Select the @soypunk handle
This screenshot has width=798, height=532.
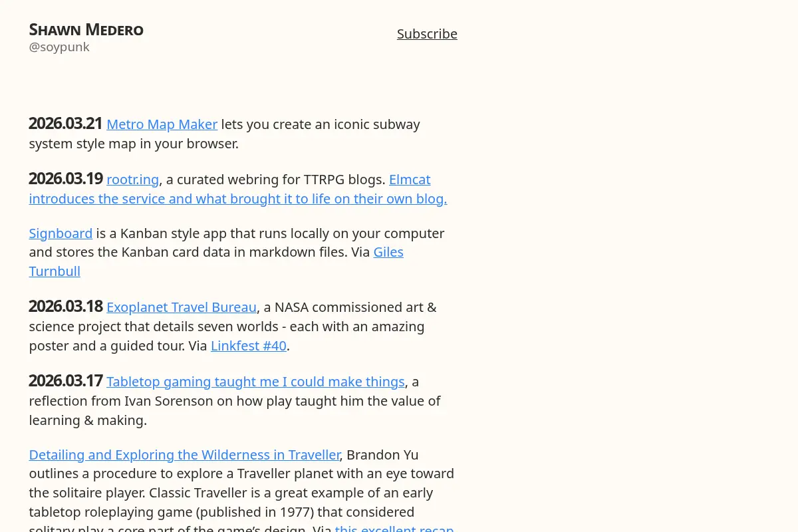point(59,47)
